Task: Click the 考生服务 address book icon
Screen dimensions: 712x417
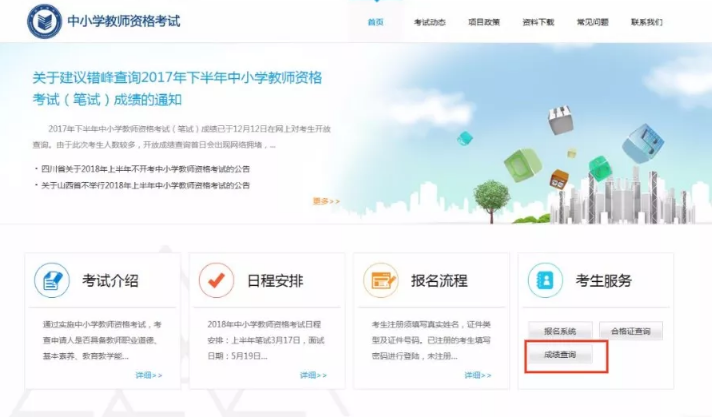Action: (545, 280)
